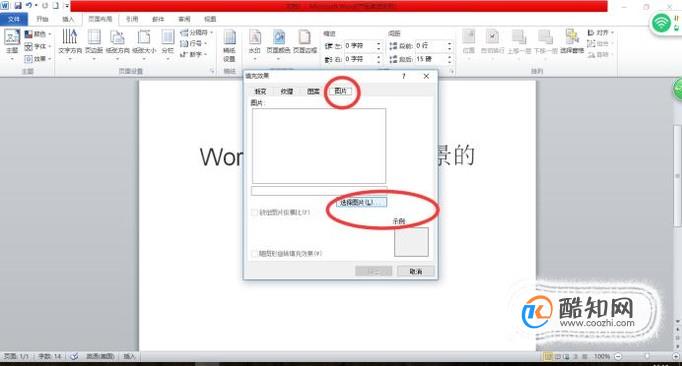This screenshot has width=682, height=366.
Task: Click the Cancel (取消) button in dialog
Action: (x=416, y=271)
